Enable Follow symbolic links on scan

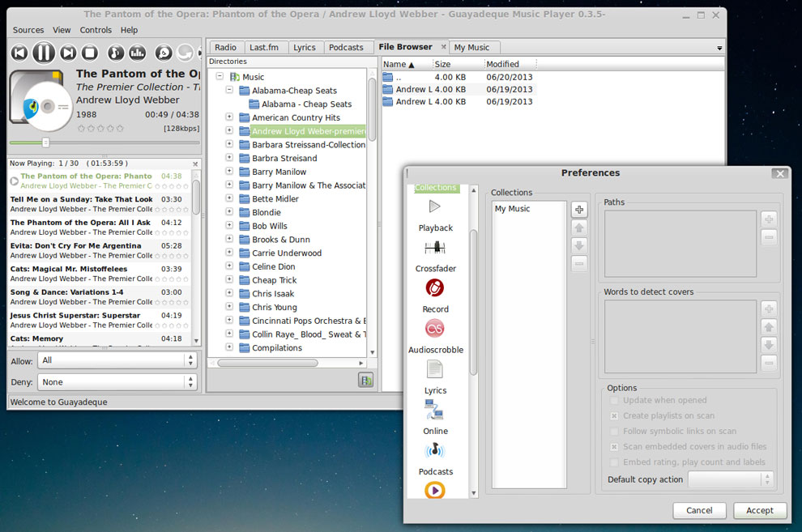click(x=614, y=432)
